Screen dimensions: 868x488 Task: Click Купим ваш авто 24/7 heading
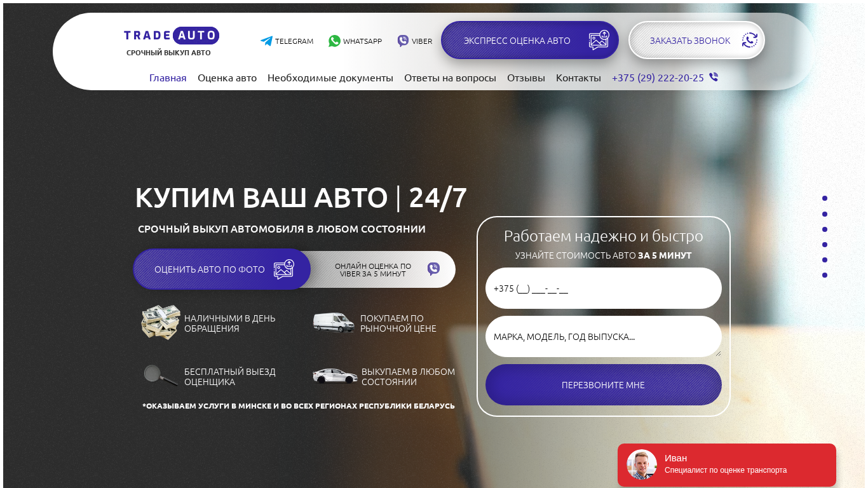tap(301, 198)
